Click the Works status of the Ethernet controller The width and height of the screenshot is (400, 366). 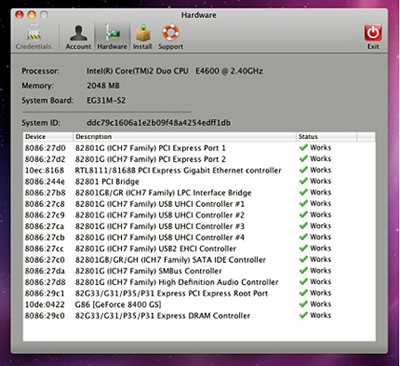pyautogui.click(x=320, y=170)
